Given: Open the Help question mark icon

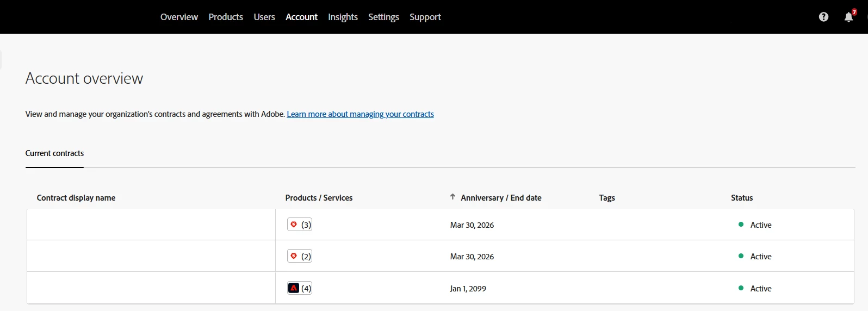Looking at the screenshot, I should pyautogui.click(x=823, y=17).
